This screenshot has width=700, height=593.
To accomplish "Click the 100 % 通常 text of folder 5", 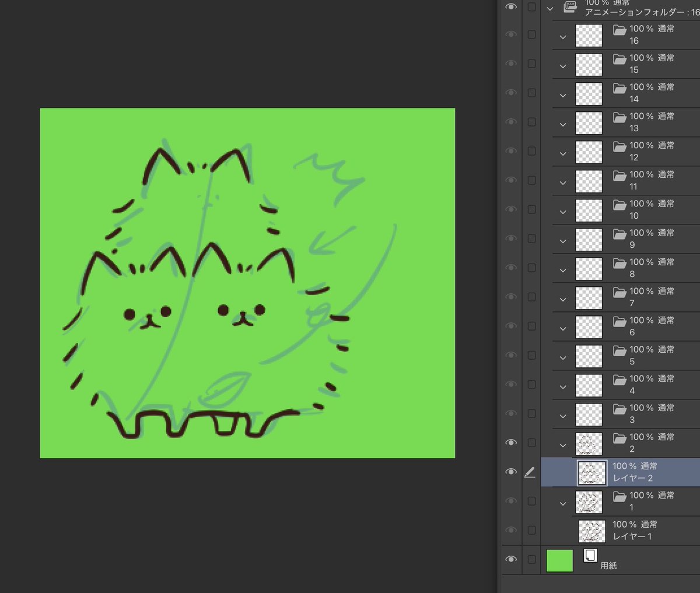I will (x=652, y=349).
